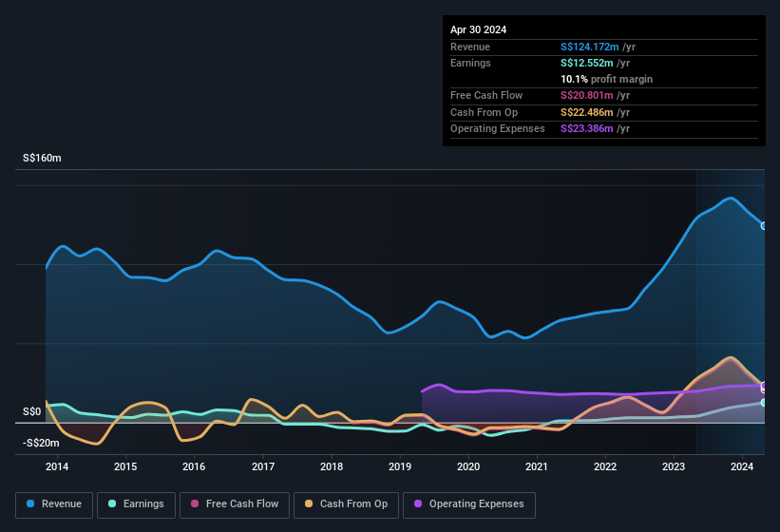This screenshot has height=532, width=780.
Task: Click the orange Cash From Op legend dot
Action: click(x=310, y=503)
